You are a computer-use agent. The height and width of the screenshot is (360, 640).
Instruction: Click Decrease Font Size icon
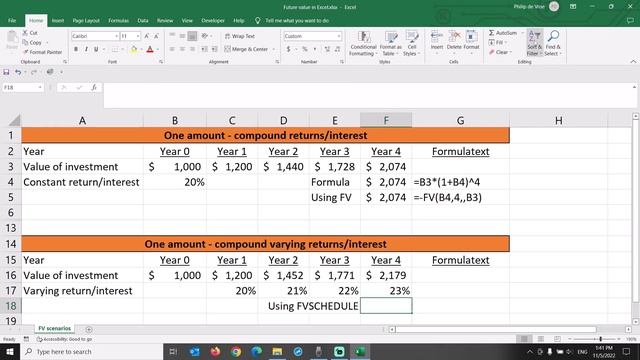pos(156,36)
